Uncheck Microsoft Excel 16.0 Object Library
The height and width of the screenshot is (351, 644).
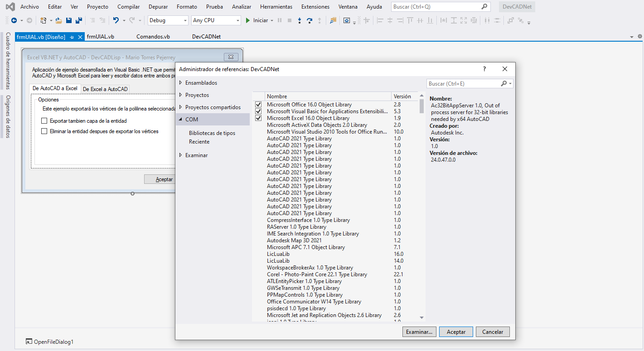[258, 118]
